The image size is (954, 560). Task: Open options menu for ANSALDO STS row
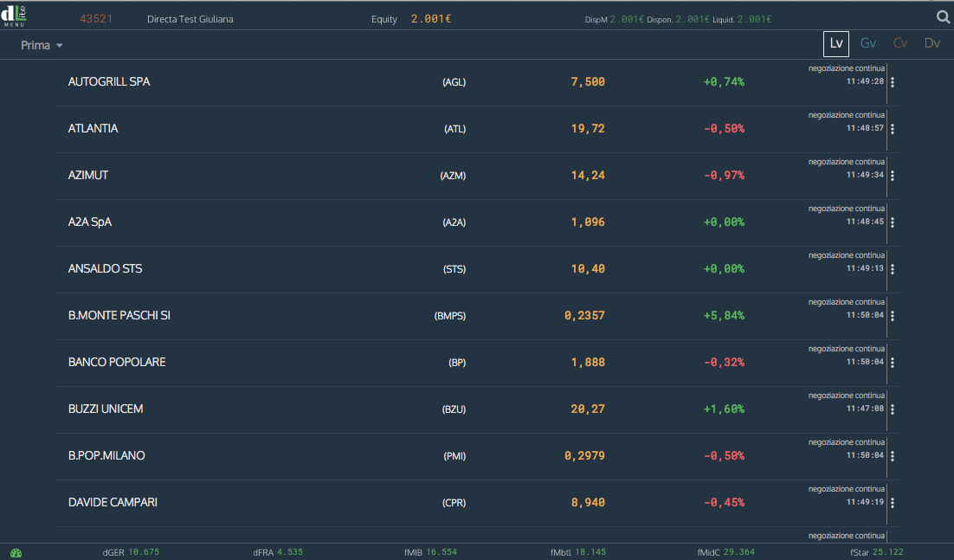pyautogui.click(x=893, y=269)
